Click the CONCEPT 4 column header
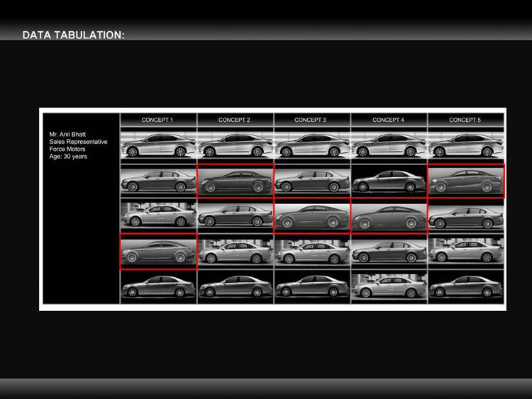 point(389,120)
